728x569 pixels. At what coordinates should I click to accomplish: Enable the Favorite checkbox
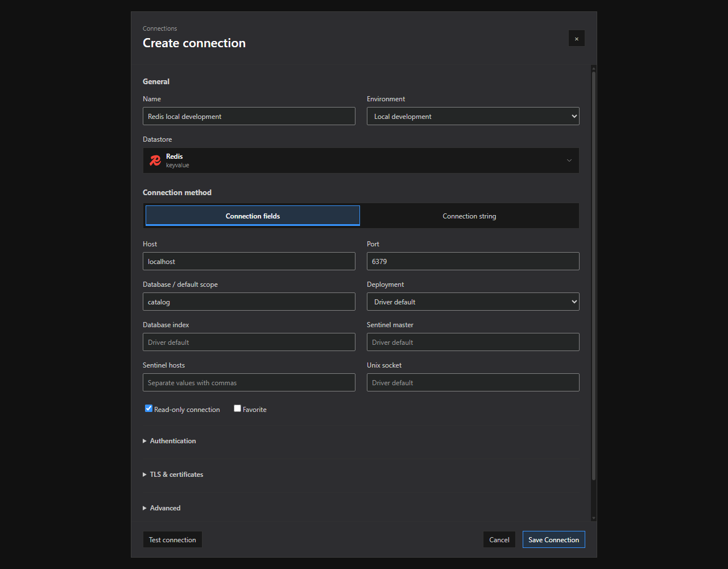click(x=238, y=409)
